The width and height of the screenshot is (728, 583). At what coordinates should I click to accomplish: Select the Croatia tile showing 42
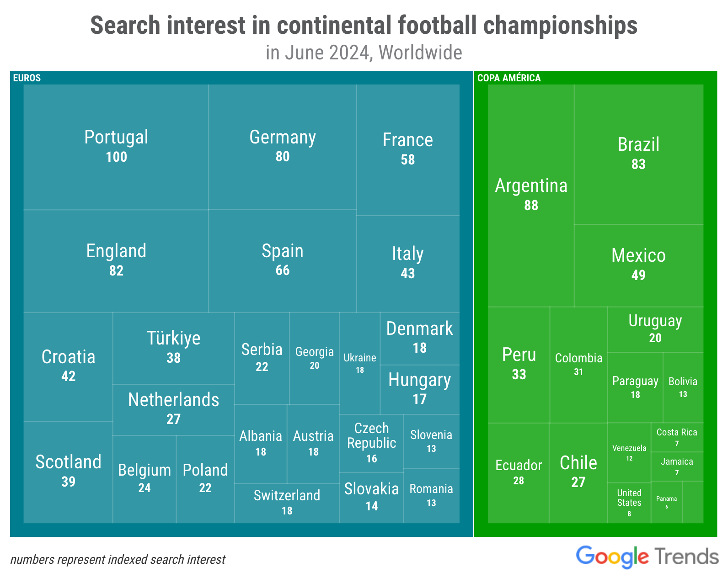click(x=68, y=366)
